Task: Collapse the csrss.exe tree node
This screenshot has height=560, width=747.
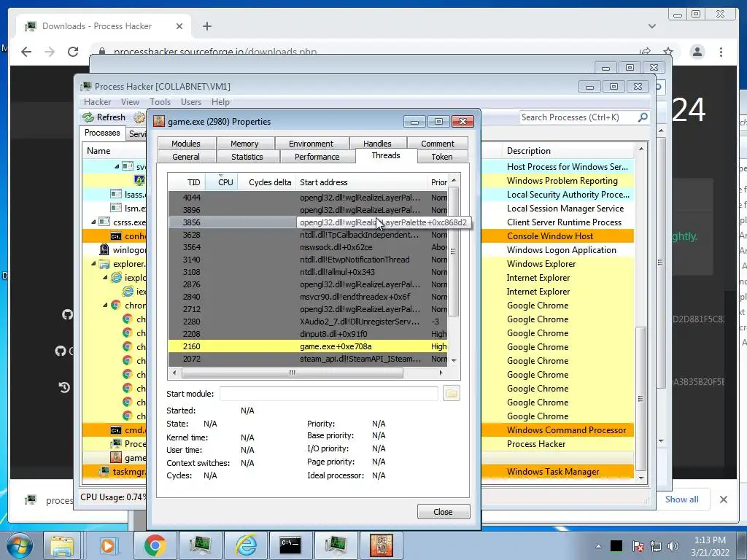Action: coord(93,222)
